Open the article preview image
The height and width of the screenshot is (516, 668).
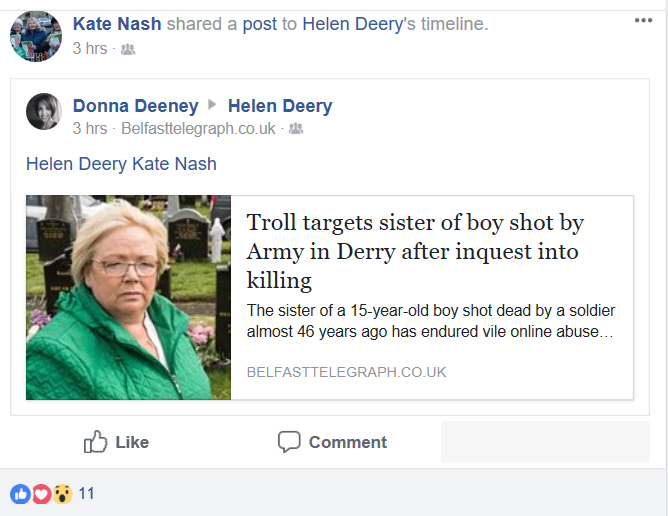[129, 298]
